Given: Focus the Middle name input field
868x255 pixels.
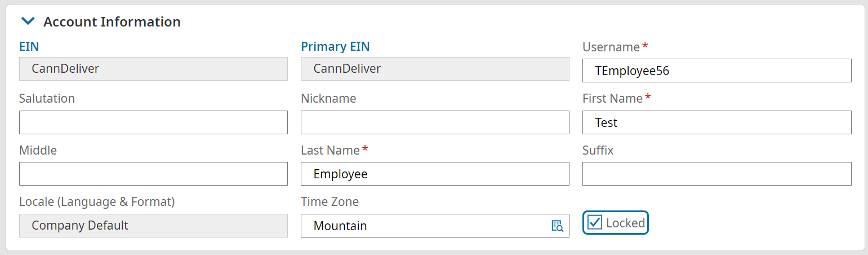Looking at the screenshot, I should (x=153, y=174).
